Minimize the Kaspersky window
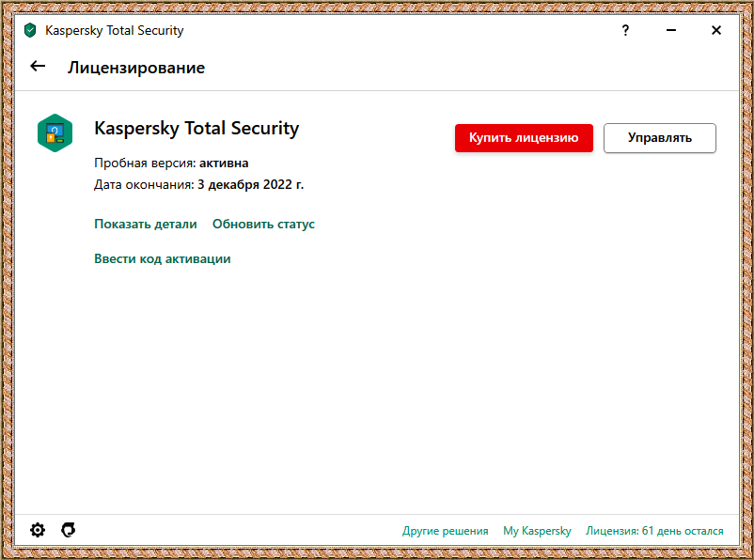The height and width of the screenshot is (560, 754). tap(671, 30)
